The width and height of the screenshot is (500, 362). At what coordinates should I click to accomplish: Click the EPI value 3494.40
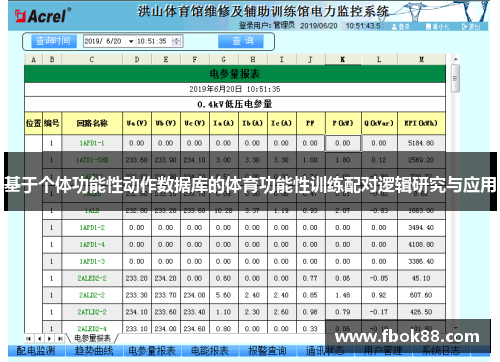point(421,228)
